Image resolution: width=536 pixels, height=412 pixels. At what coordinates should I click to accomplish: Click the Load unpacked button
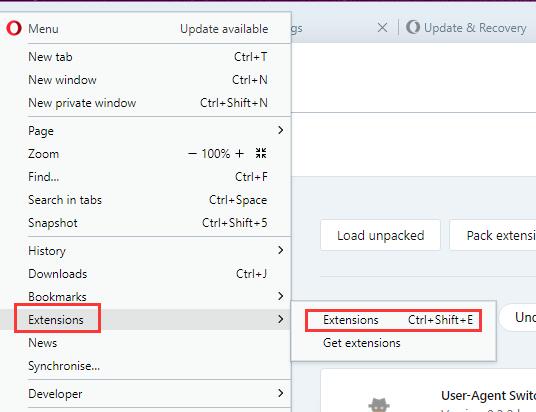click(380, 236)
